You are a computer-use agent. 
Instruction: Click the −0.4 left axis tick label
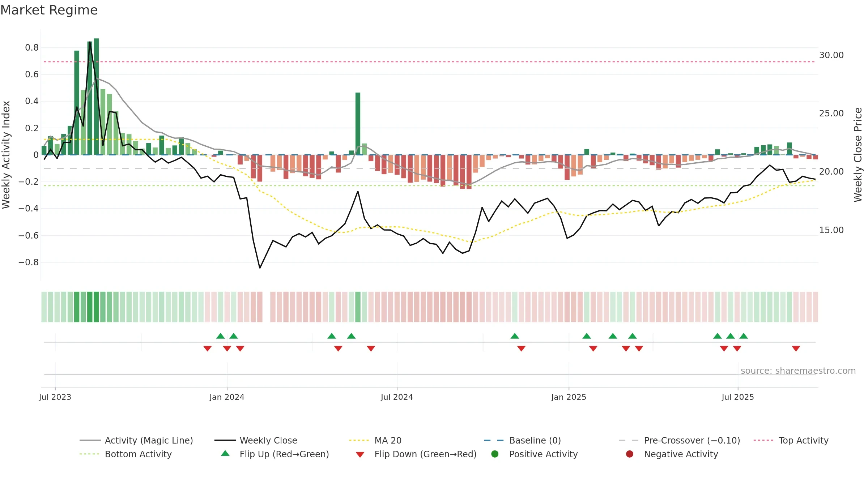(29, 209)
